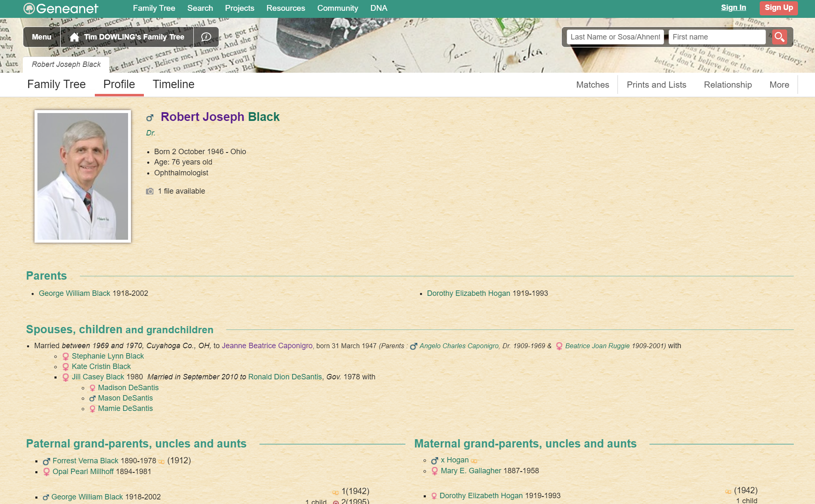Click the Sign Up button

click(779, 8)
